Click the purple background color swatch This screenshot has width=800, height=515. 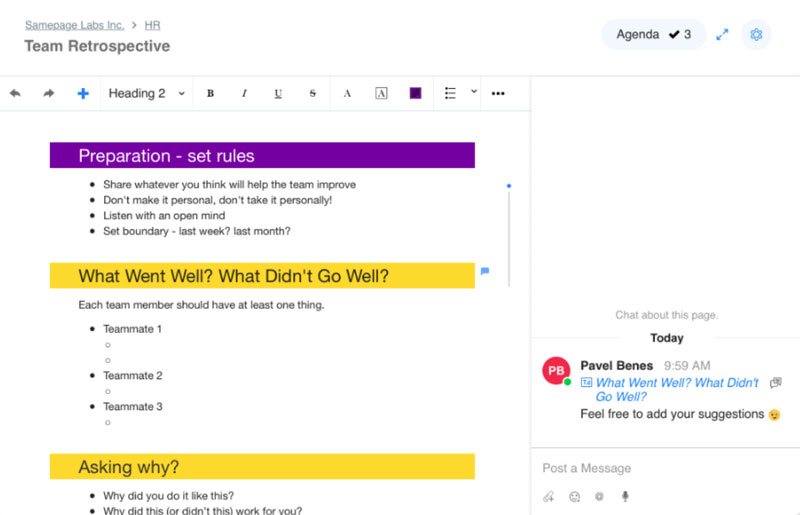[415, 93]
